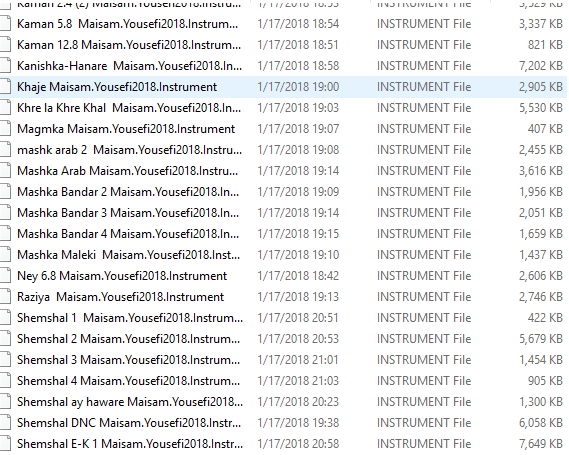Select Shemshal E-K 1 file
The height and width of the screenshot is (455, 569).
coord(130,444)
